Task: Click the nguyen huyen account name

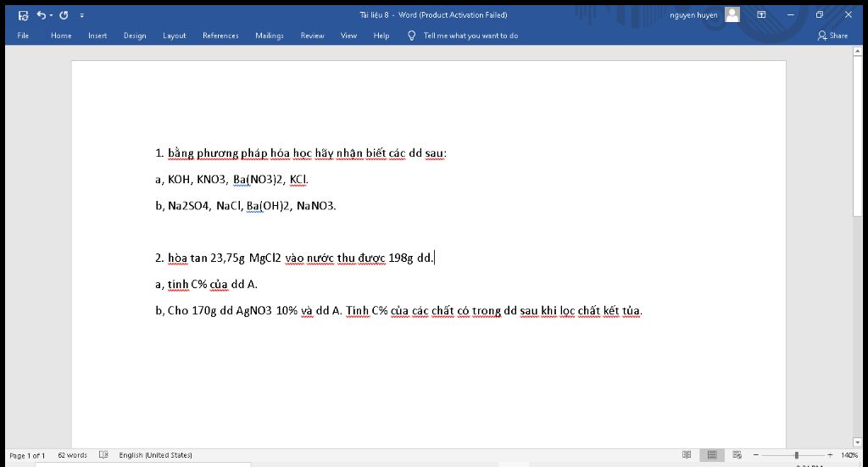Action: coord(693,15)
